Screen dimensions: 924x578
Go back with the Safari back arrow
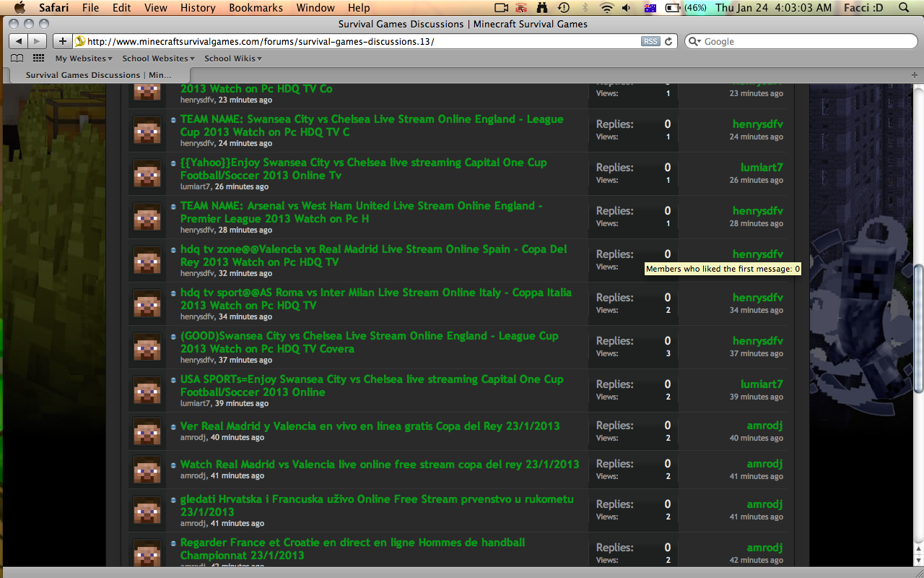tap(19, 41)
